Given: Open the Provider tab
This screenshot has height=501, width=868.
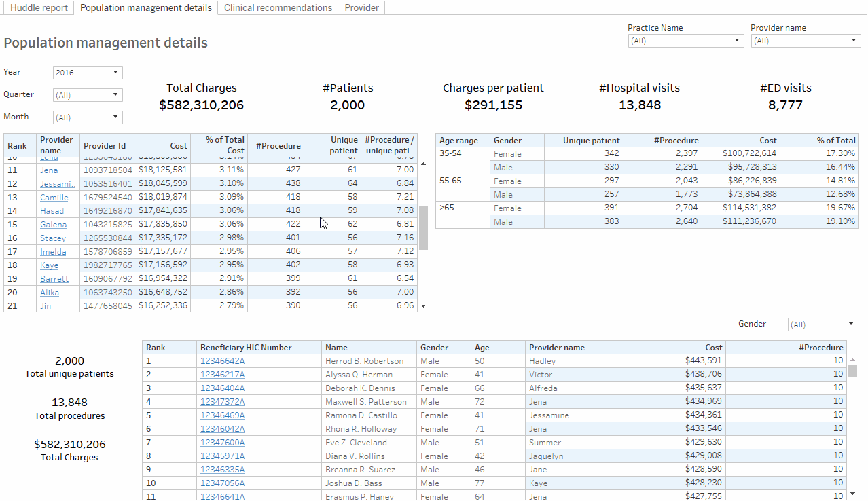Looking at the screenshot, I should pyautogui.click(x=361, y=8).
